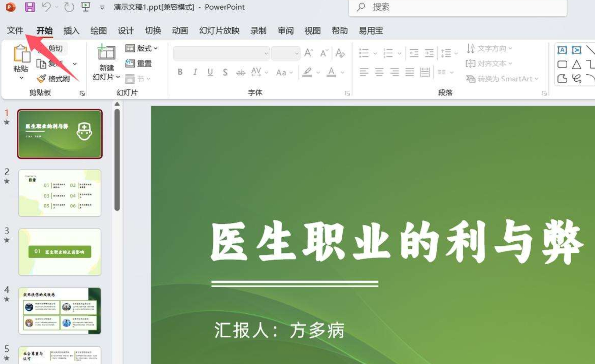Click the Increase Font Size icon
This screenshot has height=364, width=595.
pos(308,53)
